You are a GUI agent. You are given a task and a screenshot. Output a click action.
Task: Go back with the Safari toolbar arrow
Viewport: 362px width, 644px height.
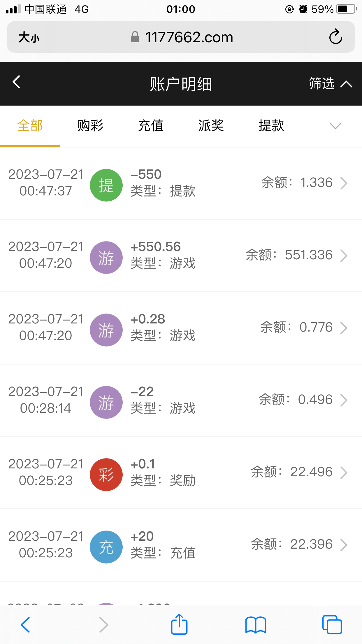[25, 624]
